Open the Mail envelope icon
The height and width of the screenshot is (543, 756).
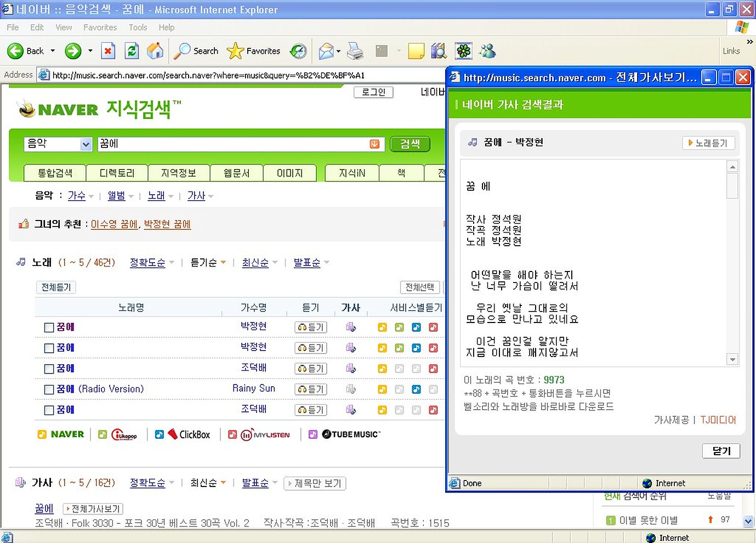[326, 51]
